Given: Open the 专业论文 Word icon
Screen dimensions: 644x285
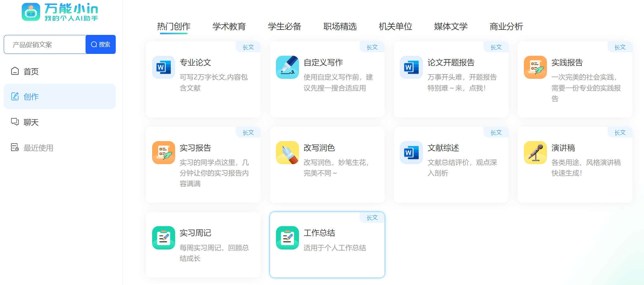Looking at the screenshot, I should click(163, 67).
